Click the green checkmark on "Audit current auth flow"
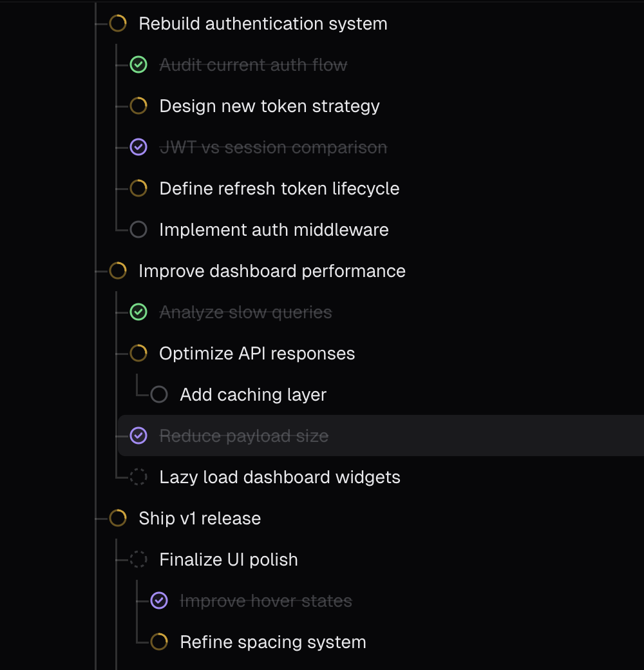 (x=138, y=64)
